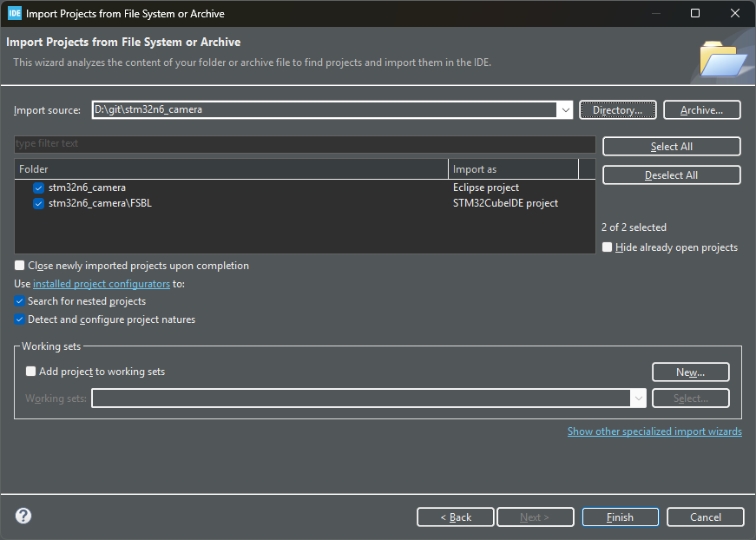Check Hide already open projects
This screenshot has width=756, height=540.
coord(608,247)
